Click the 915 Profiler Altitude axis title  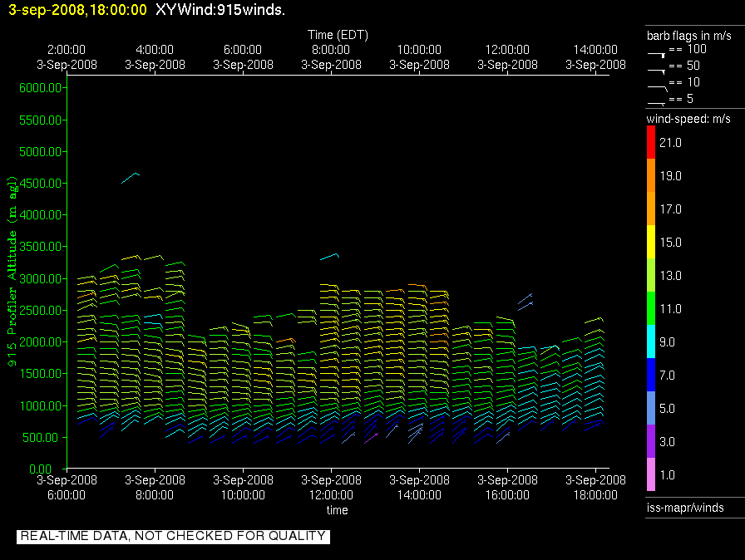[x=12, y=271]
